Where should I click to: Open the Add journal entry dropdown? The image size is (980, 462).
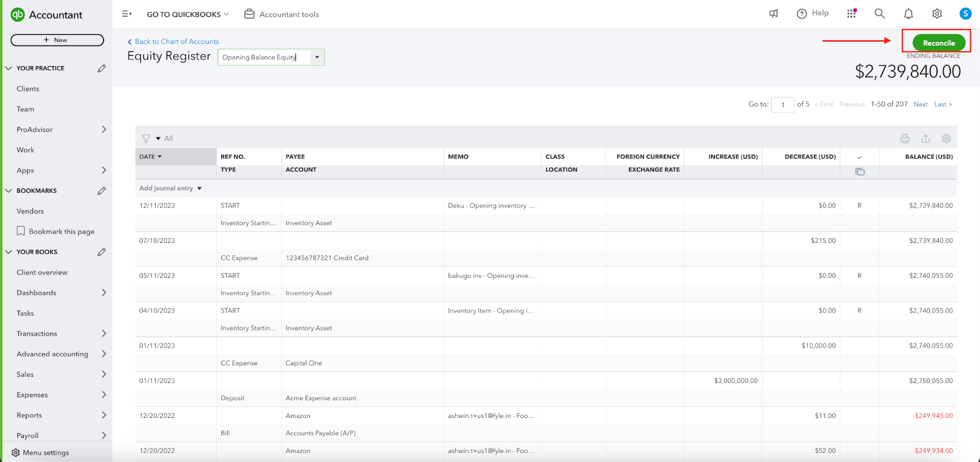pos(170,188)
